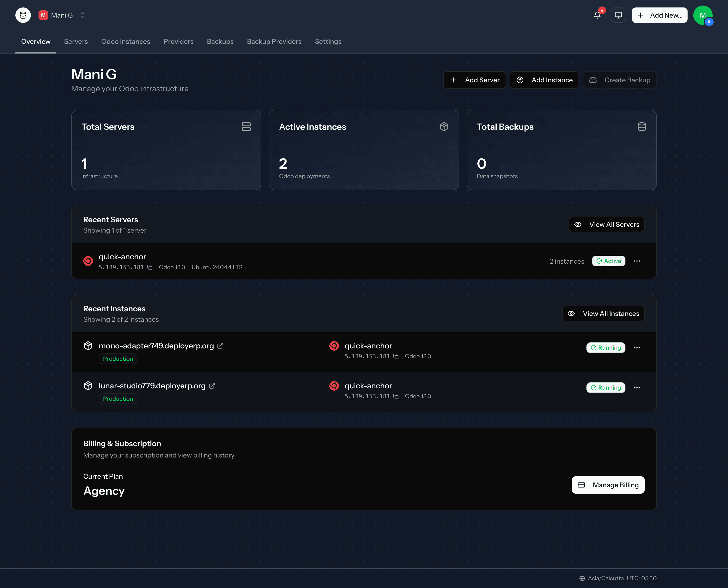
Task: Click the red M workspace avatar
Action: pos(43,15)
